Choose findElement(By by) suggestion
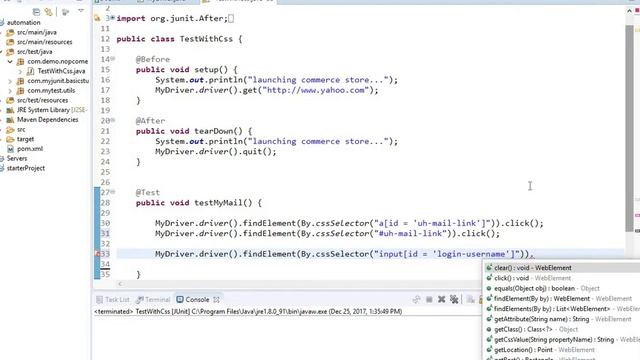This screenshot has height=360, width=640. click(x=562, y=299)
